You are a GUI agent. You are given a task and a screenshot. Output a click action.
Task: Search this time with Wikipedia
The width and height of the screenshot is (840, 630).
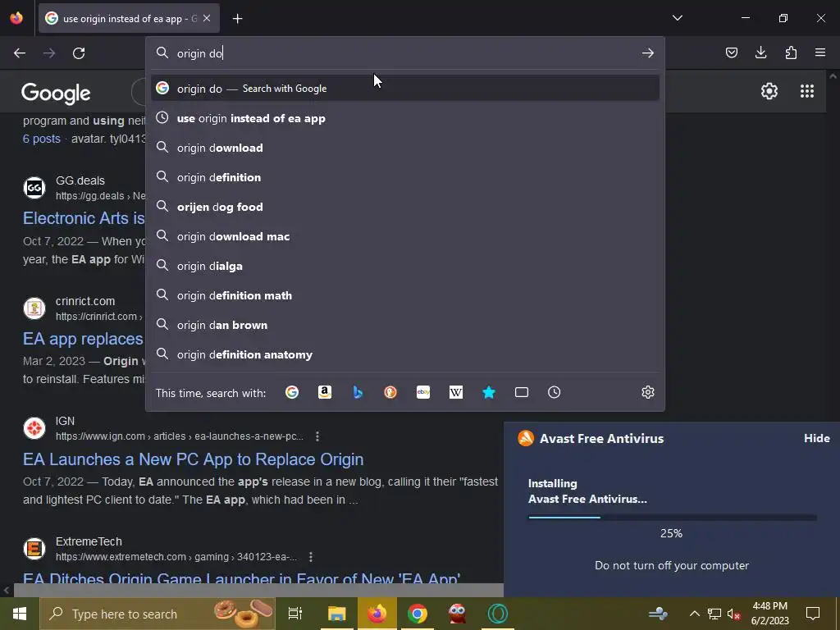[456, 392]
